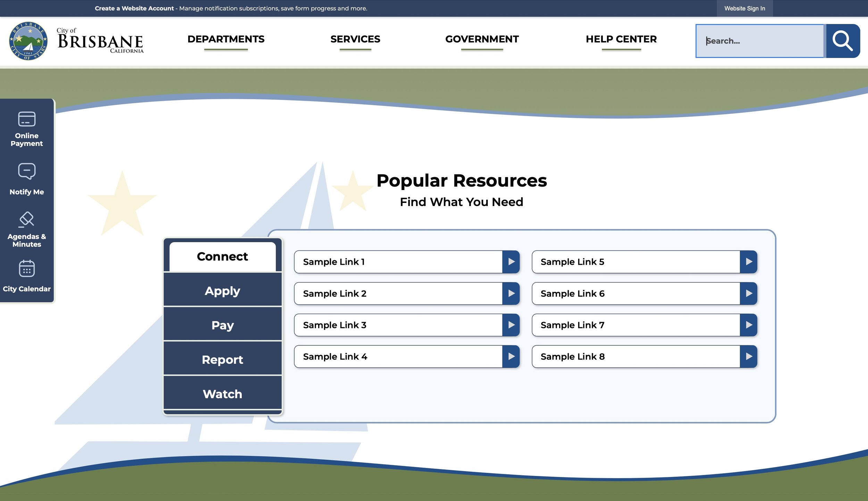This screenshot has height=501, width=868.
Task: Expand the Government menu
Action: [482, 39]
